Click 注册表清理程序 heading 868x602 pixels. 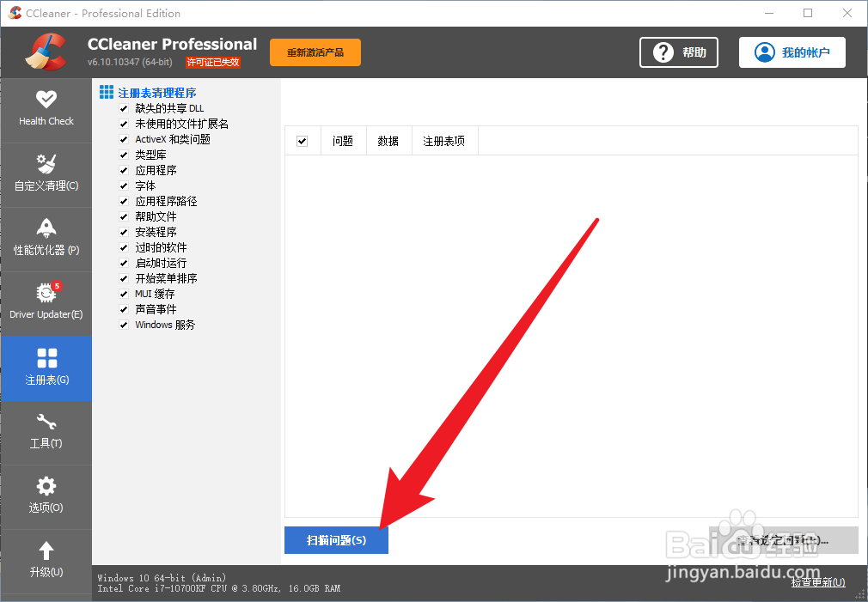(x=157, y=93)
